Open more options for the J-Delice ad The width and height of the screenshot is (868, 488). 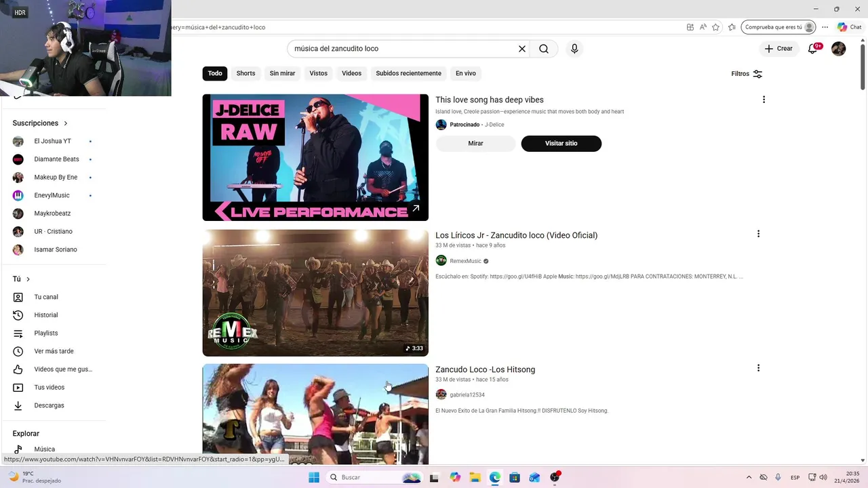point(764,100)
